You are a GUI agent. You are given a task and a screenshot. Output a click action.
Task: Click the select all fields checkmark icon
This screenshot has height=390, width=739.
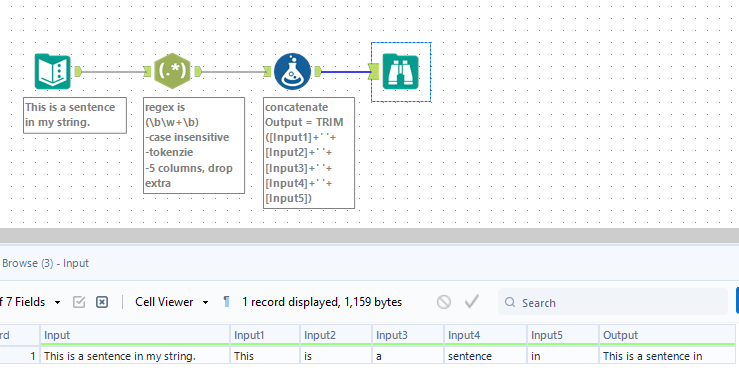(x=79, y=302)
